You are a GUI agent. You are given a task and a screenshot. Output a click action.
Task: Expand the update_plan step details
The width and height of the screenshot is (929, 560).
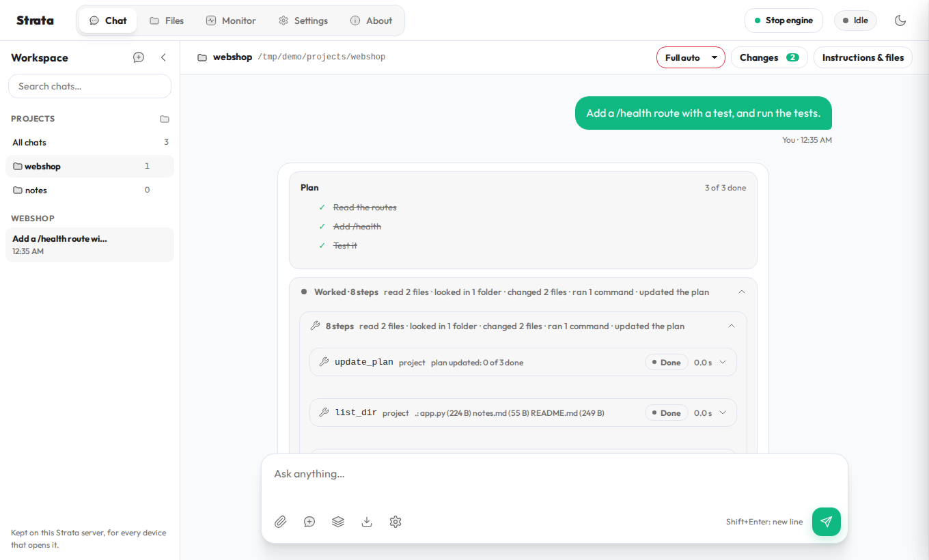coord(723,363)
